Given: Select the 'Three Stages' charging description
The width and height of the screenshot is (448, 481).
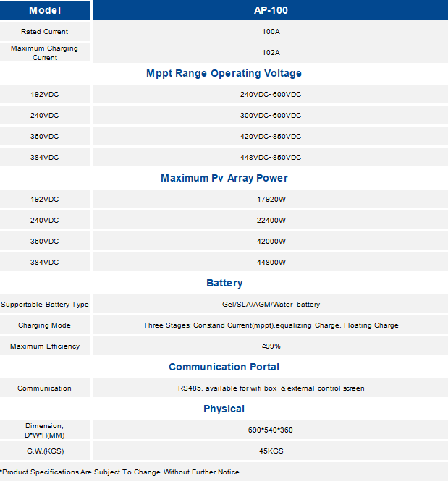Looking at the screenshot, I should coord(271,325).
